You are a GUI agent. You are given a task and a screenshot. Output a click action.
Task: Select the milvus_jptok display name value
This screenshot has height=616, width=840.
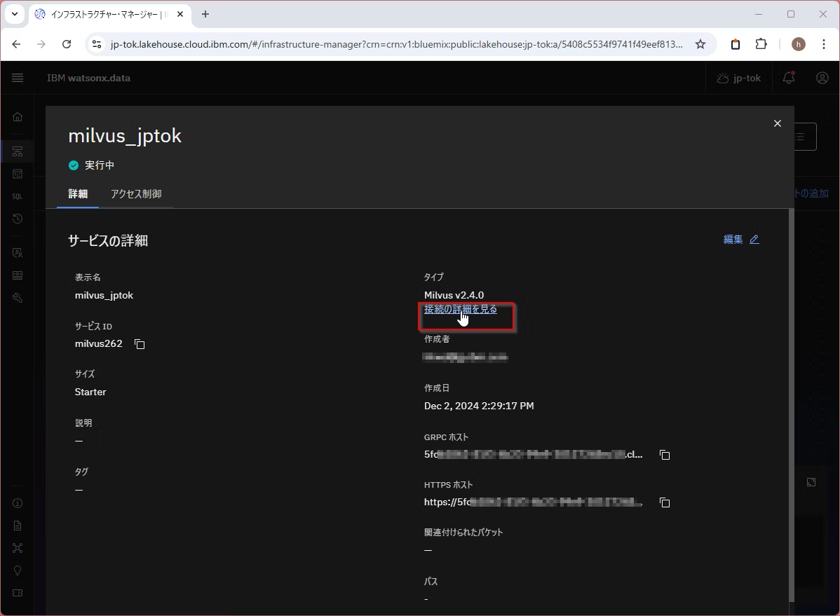click(x=104, y=296)
